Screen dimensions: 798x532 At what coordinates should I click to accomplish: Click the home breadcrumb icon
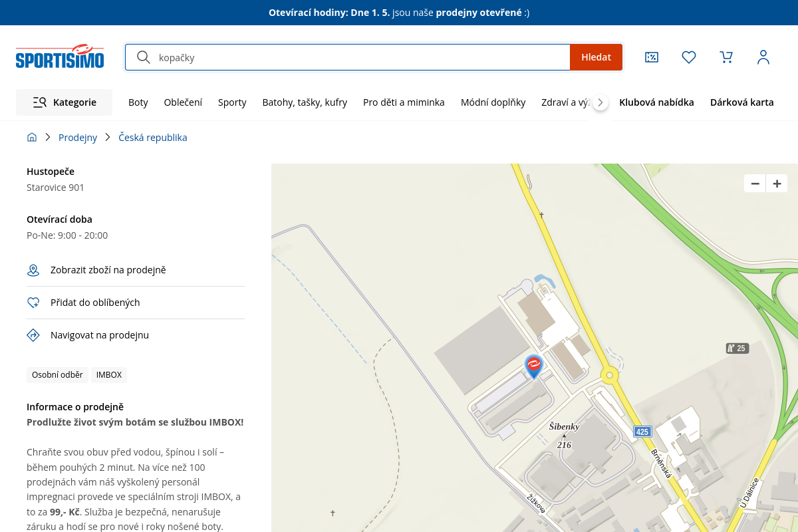[x=32, y=138]
